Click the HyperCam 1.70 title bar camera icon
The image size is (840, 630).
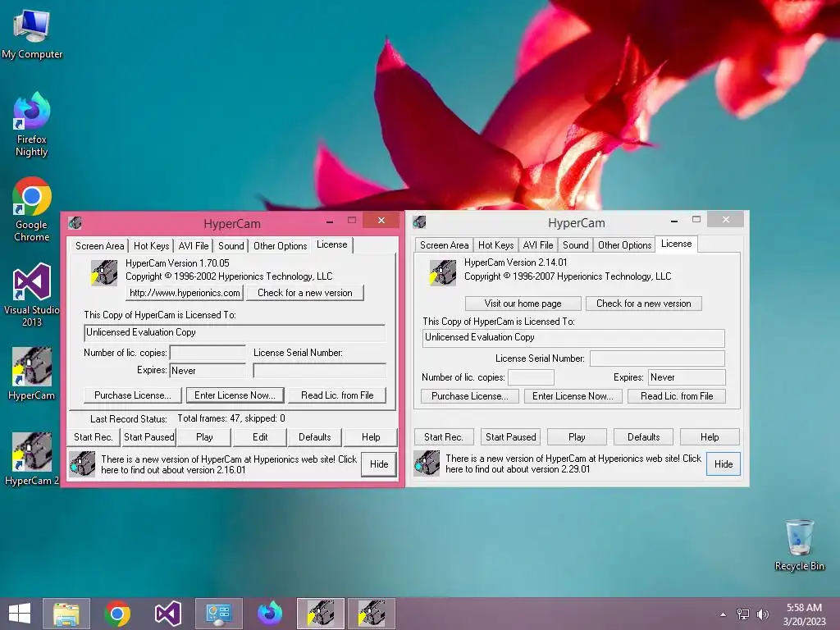(x=75, y=223)
